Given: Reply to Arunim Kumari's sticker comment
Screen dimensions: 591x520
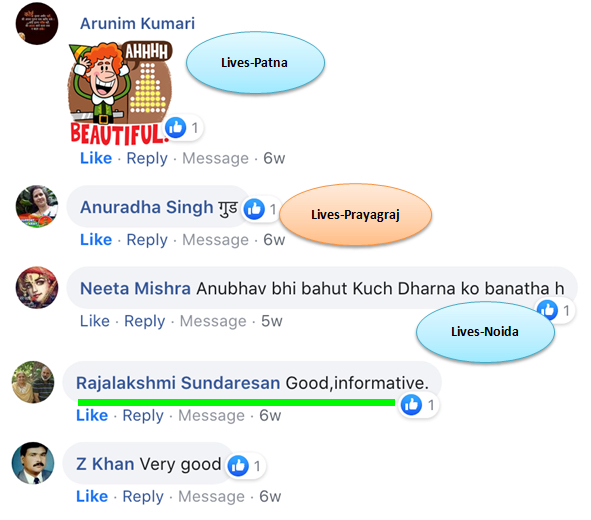Looking at the screenshot, I should tap(147, 158).
